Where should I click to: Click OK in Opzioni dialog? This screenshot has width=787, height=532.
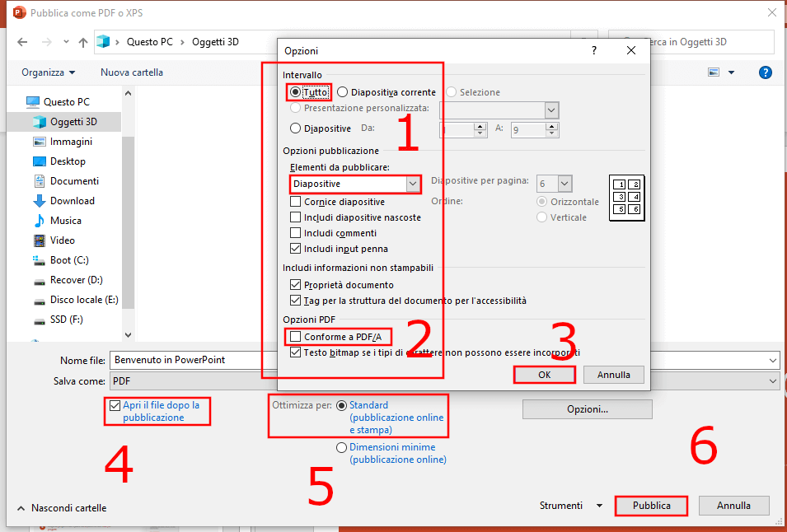pos(544,375)
